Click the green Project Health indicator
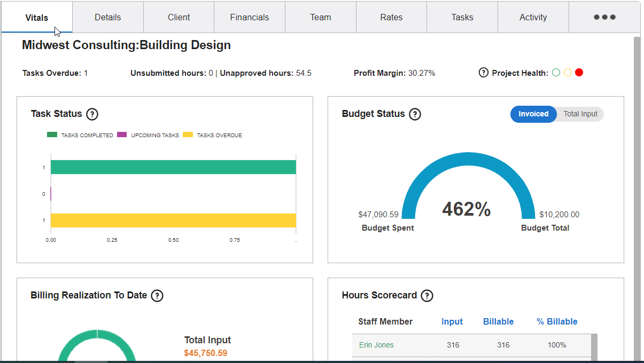This screenshot has height=363, width=644. pyautogui.click(x=556, y=72)
